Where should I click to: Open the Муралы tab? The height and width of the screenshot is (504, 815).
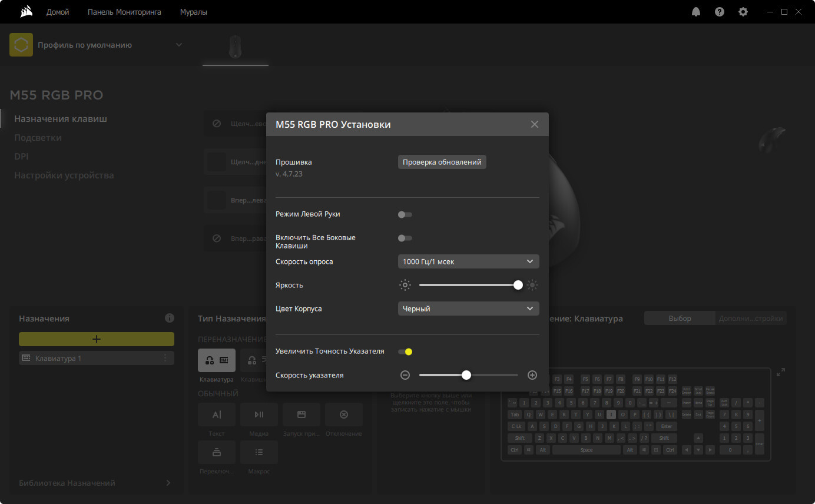194,12
